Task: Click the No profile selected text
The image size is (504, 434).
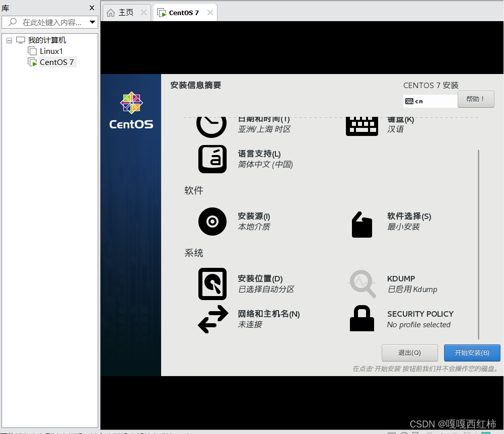Action: (419, 325)
